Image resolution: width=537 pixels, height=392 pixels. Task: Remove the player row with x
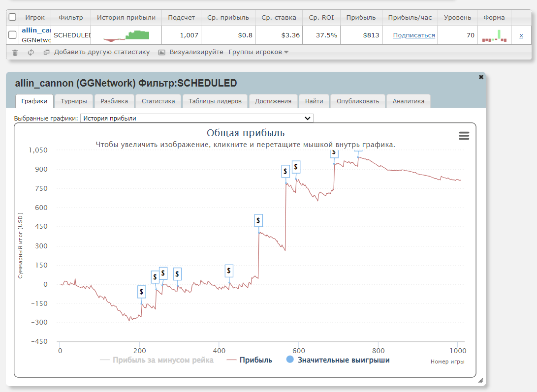coord(521,35)
